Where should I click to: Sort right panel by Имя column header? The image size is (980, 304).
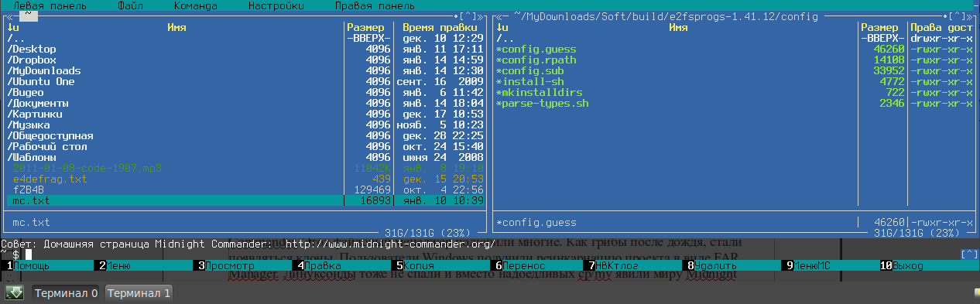[x=679, y=27]
